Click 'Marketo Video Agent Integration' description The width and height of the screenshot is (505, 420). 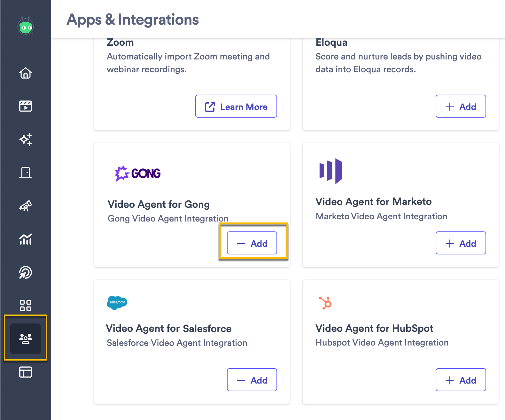[x=381, y=216]
